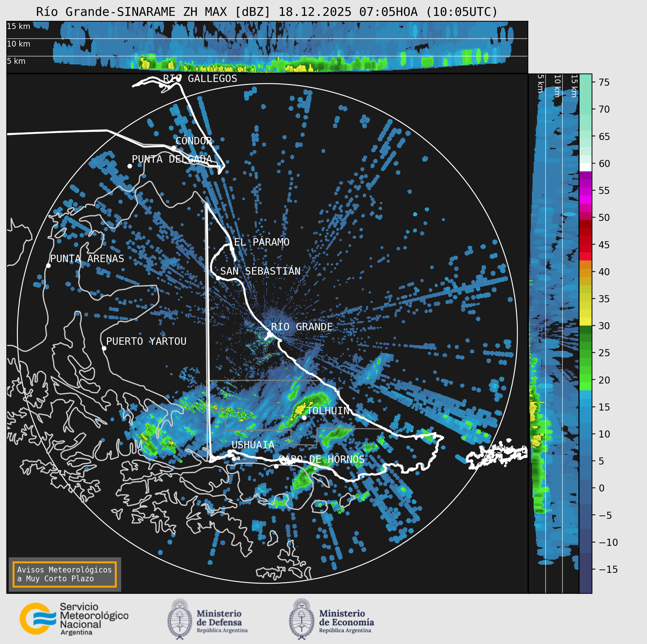Click the 75 value on the colorbar scale
The height and width of the screenshot is (644, 647).
[604, 82]
